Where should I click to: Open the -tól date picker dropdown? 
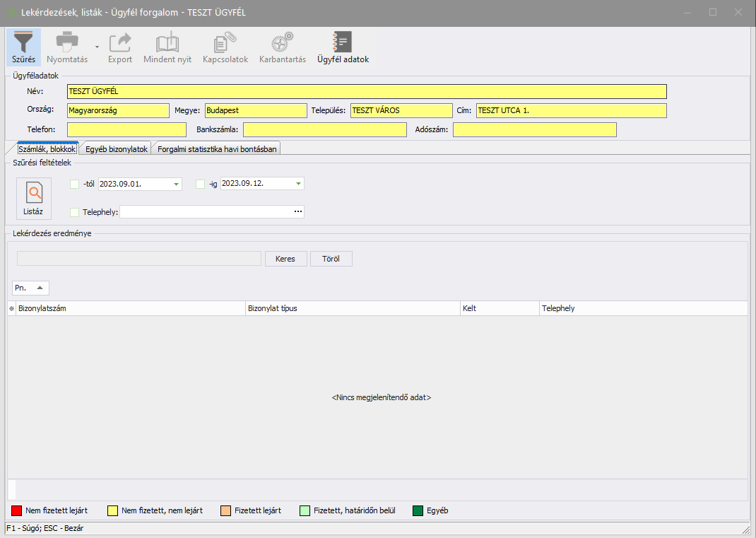point(176,185)
